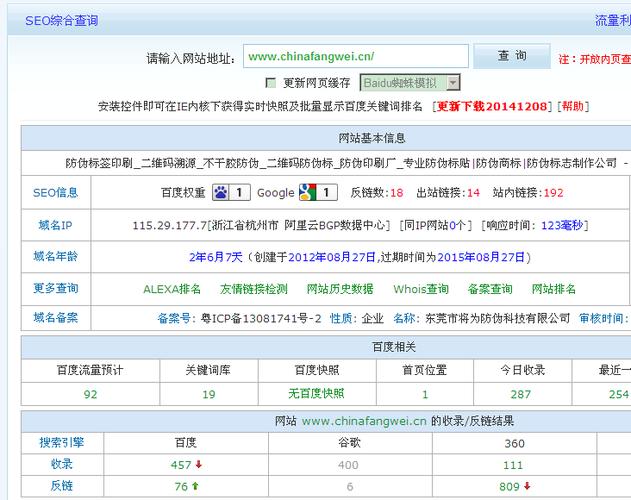631x500 pixels.
Task: Click the 更多查询 row label
Action: (x=56, y=288)
